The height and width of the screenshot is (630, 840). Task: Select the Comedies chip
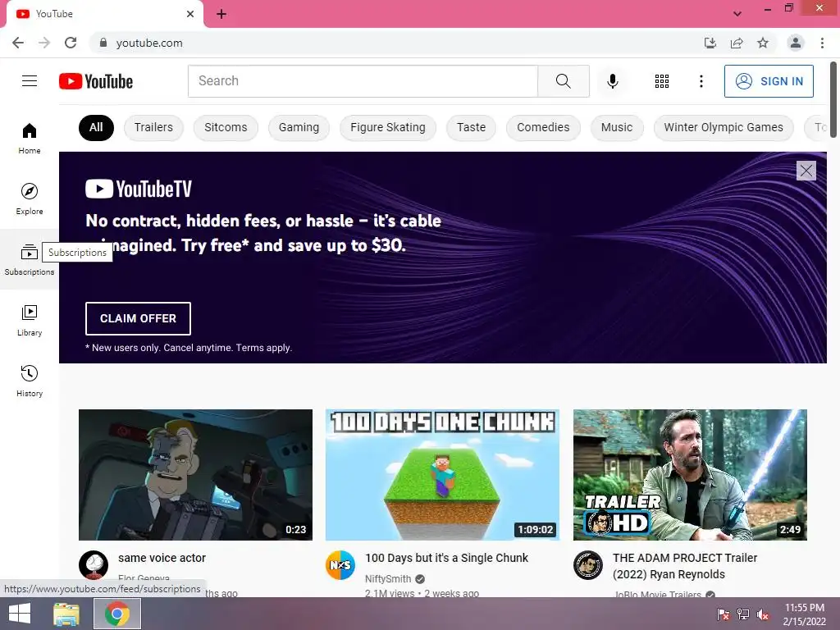pos(543,127)
